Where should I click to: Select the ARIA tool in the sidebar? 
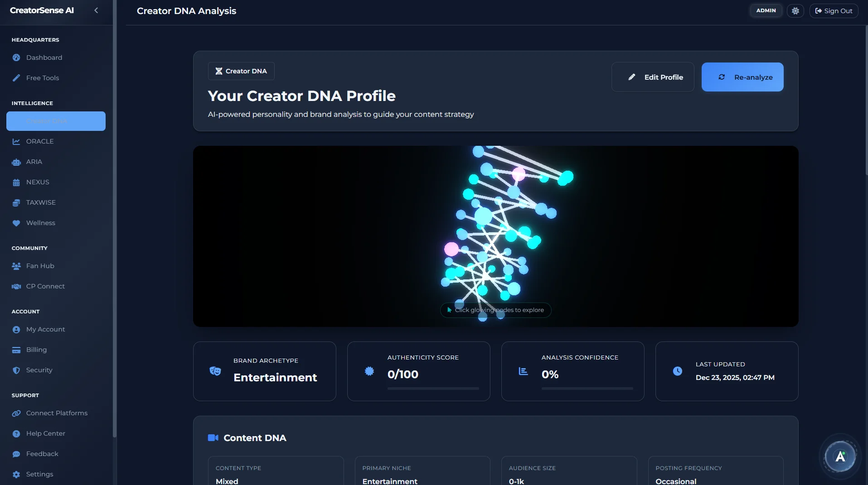[34, 162]
